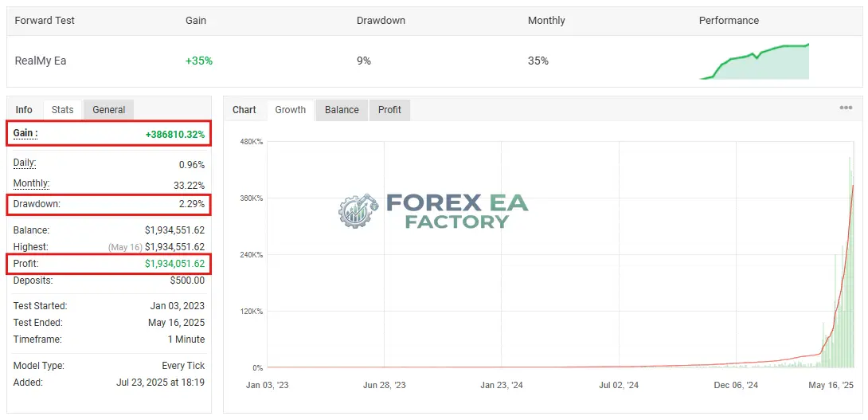
Task: Click the Daily label with dotted underline
Action: point(25,163)
